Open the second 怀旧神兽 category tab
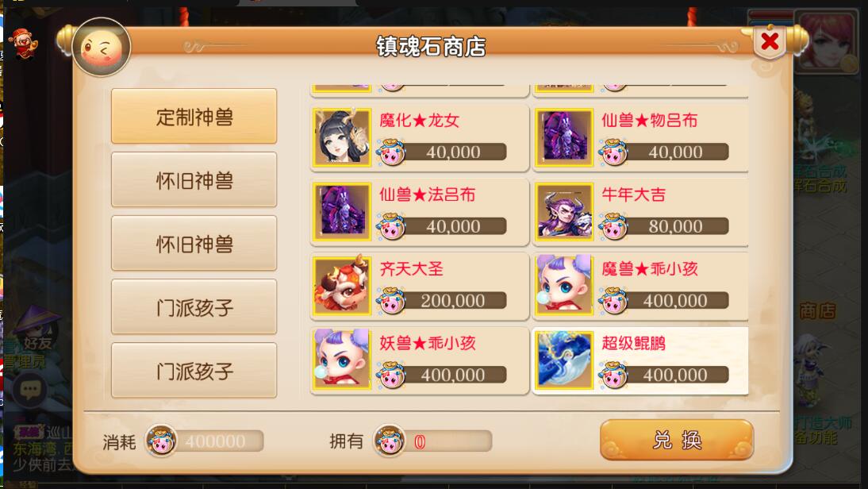The height and width of the screenshot is (489, 868). point(194,244)
